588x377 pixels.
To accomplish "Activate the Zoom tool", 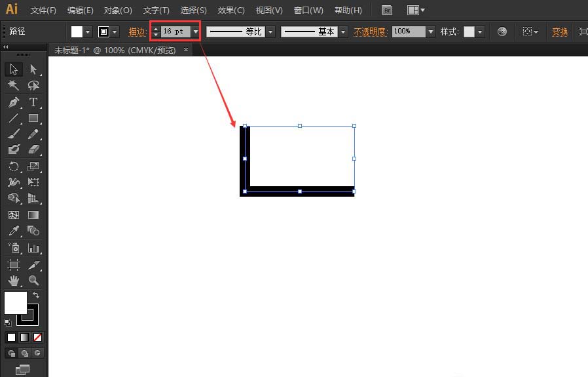I will point(33,281).
